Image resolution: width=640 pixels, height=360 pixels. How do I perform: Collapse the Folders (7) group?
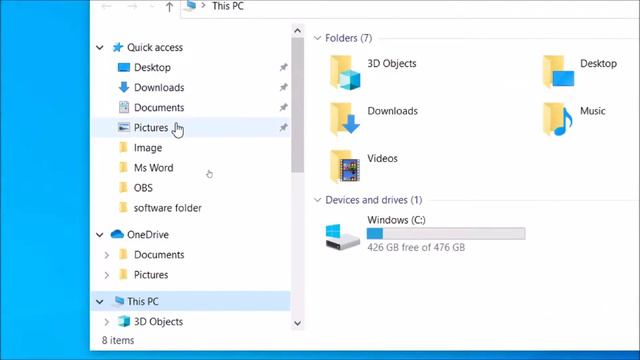pyautogui.click(x=317, y=38)
